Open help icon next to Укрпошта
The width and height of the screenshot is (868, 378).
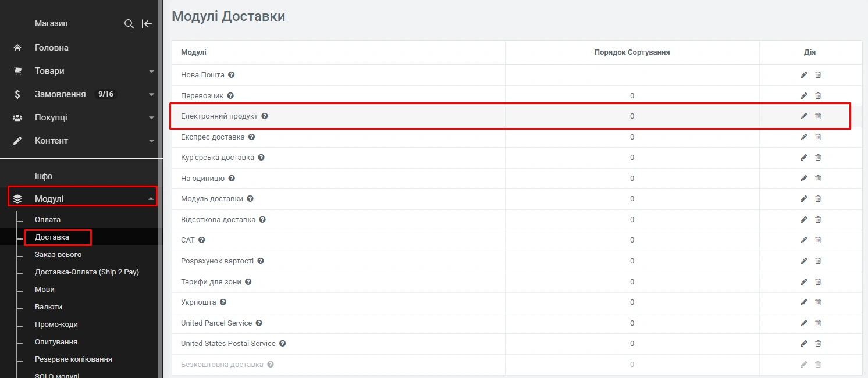tap(223, 302)
